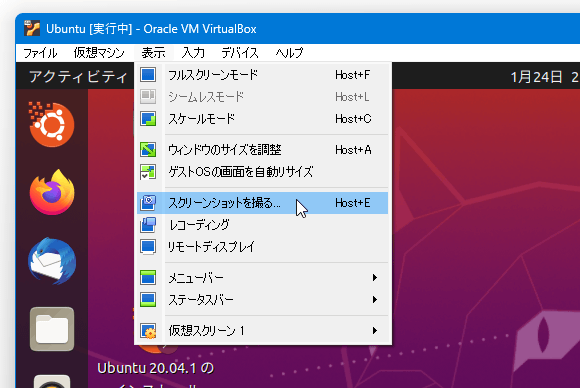Click the adjust window size icon
580x388 pixels.
point(148,149)
